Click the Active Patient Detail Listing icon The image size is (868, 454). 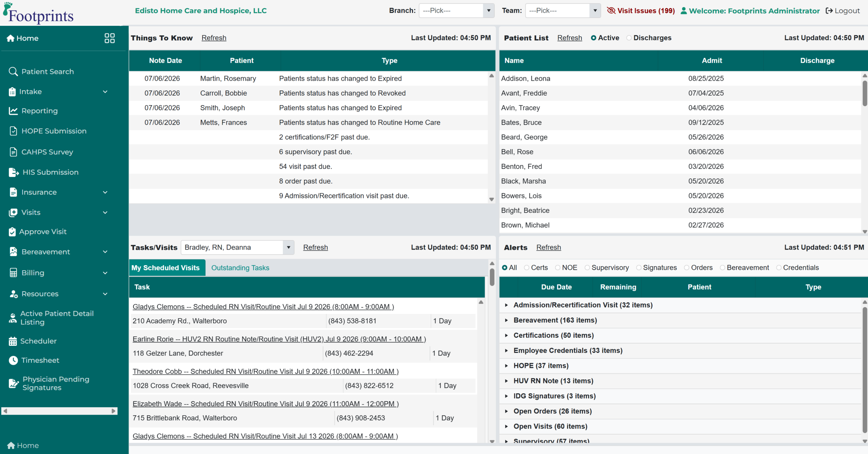tap(13, 318)
